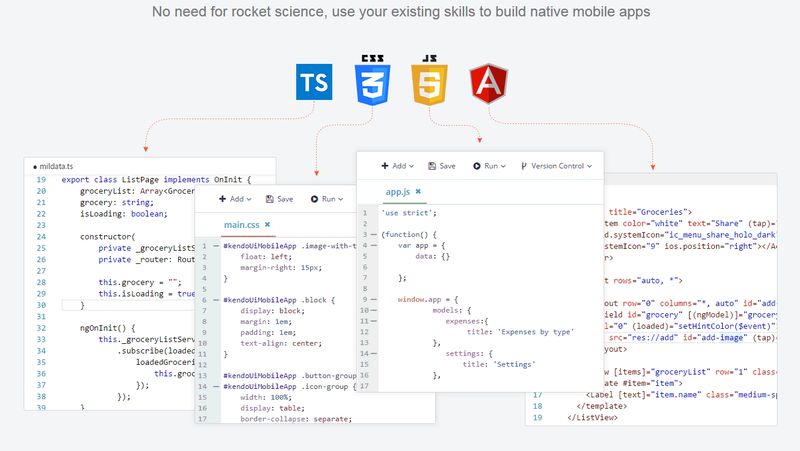This screenshot has height=451, width=800.
Task: Click the floppy disk icon in app.js window
Action: coord(432,166)
